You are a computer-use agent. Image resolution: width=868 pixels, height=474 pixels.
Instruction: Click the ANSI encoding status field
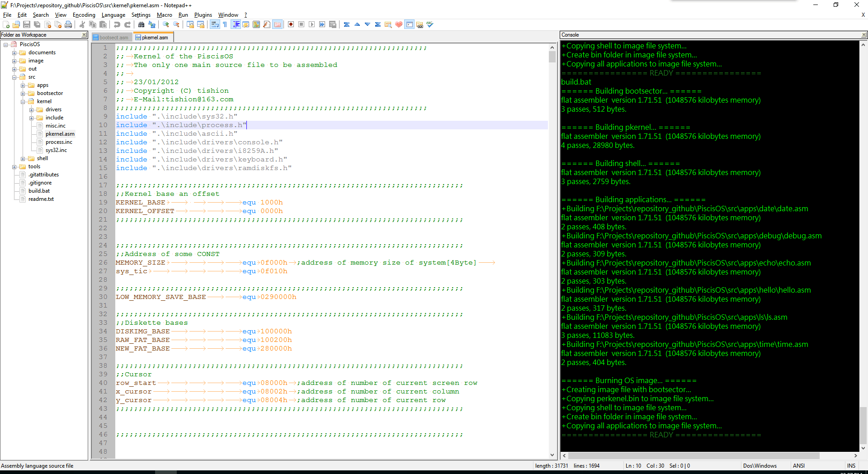coord(799,466)
